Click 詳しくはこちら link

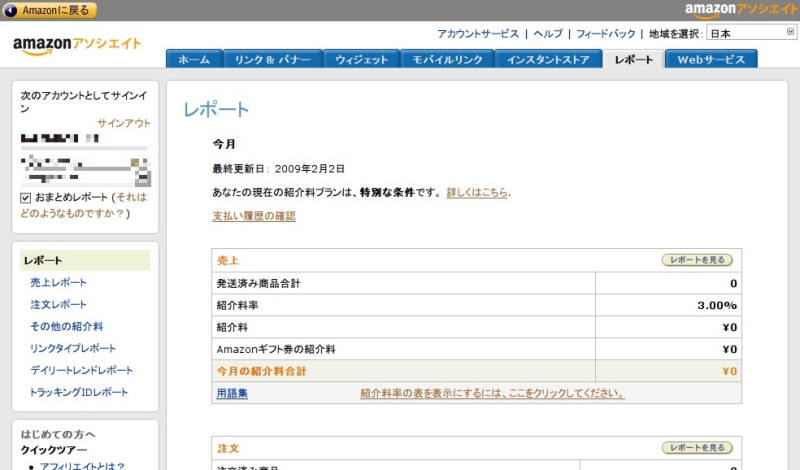tap(477, 192)
